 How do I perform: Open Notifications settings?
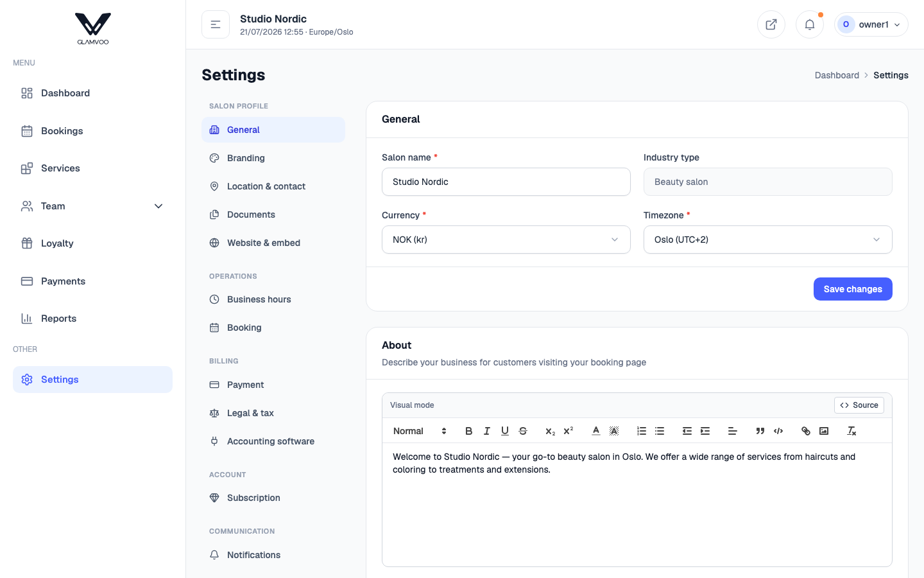273,555
